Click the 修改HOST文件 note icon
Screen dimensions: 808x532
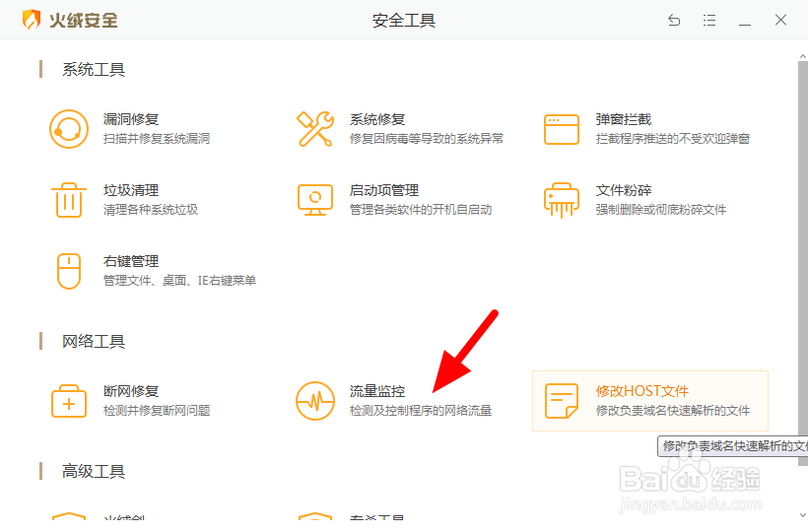click(562, 401)
